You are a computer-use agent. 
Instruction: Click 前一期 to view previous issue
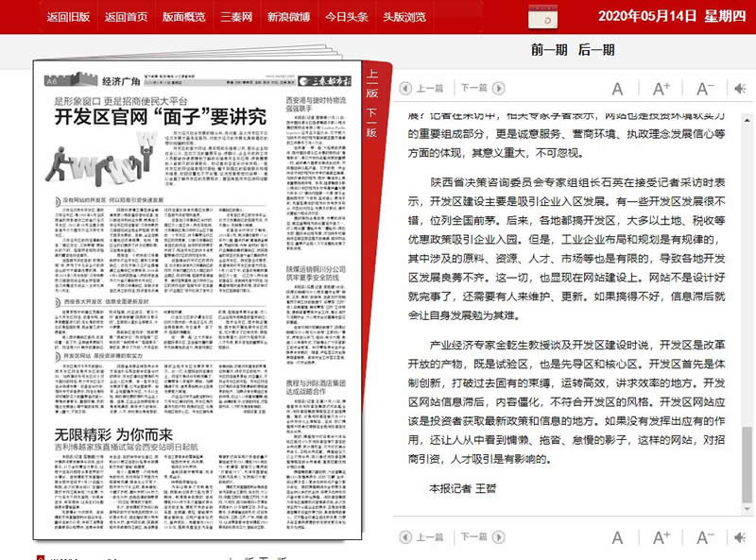(x=550, y=50)
